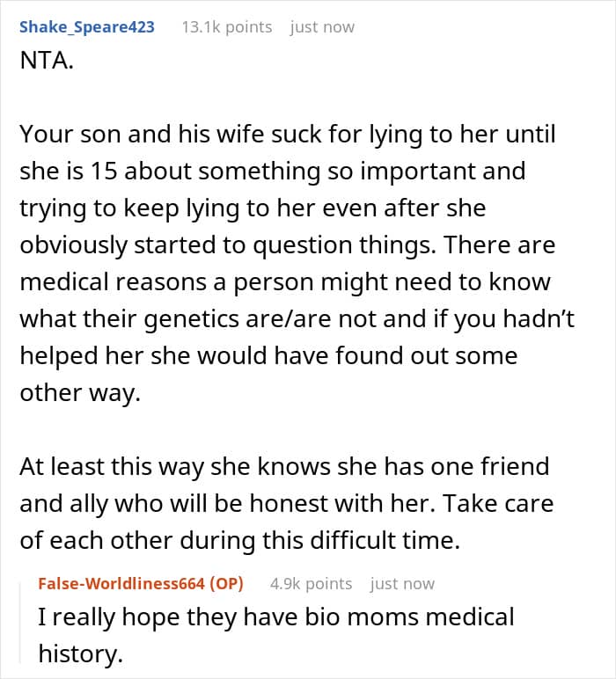This screenshot has height=679, width=616.
Task: Click the I really hope they have line
Action: 276,617
